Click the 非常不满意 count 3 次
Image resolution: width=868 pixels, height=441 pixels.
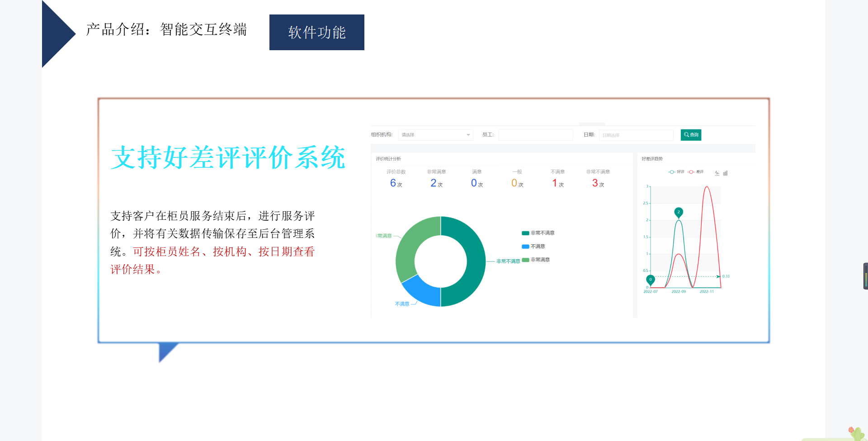[x=598, y=183]
